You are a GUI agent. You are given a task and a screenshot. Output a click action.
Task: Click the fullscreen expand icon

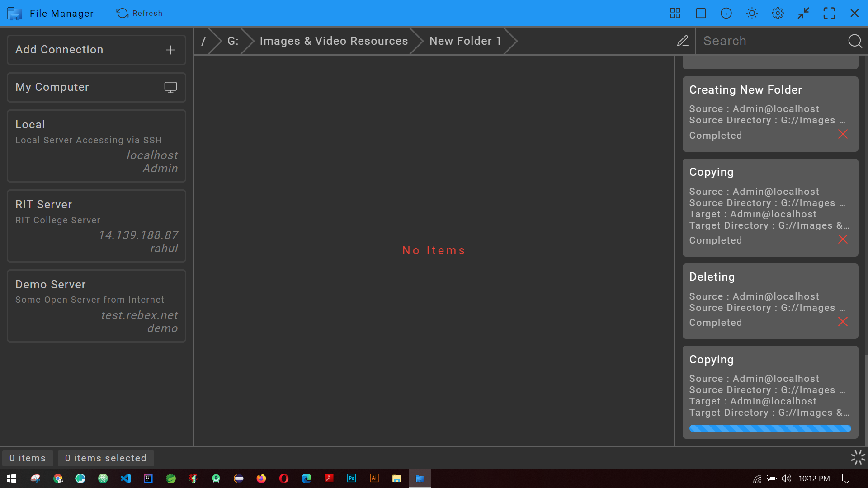coord(829,13)
